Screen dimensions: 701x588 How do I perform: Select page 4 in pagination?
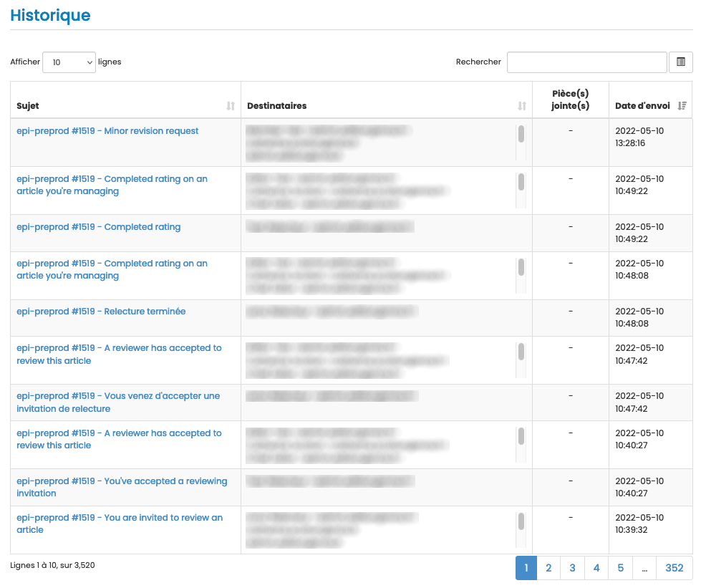click(x=596, y=568)
